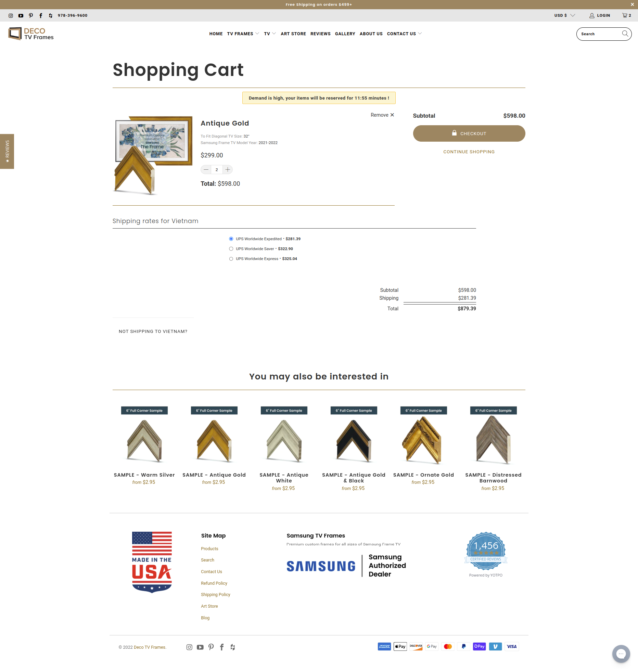Expand the USD currency dropdown

coord(565,15)
